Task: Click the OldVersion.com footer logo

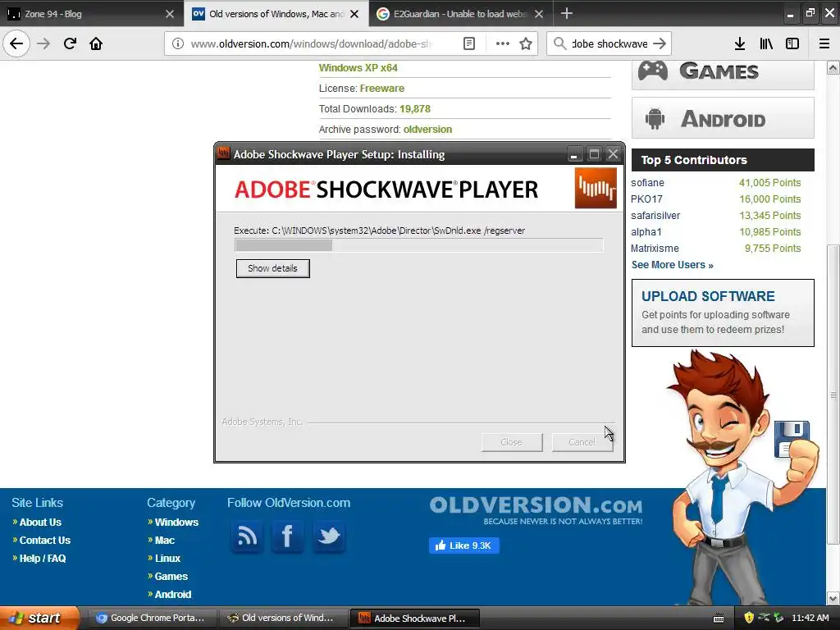Action: pyautogui.click(x=536, y=510)
